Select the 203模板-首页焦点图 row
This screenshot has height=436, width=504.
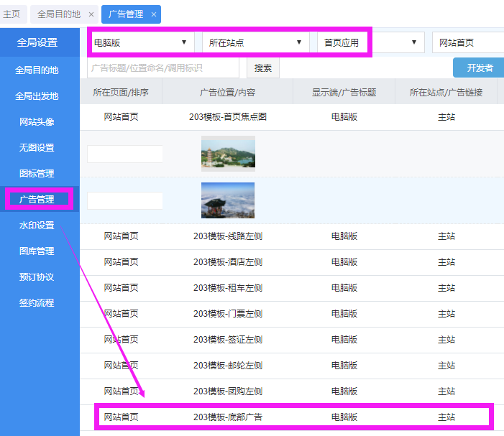click(228, 116)
